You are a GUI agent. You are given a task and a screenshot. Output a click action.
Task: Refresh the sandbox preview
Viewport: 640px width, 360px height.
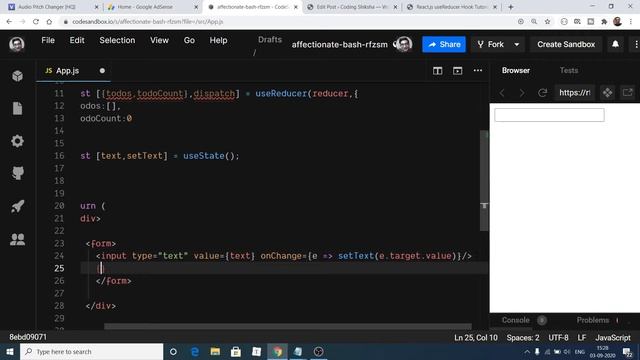pyautogui.click(x=542, y=93)
